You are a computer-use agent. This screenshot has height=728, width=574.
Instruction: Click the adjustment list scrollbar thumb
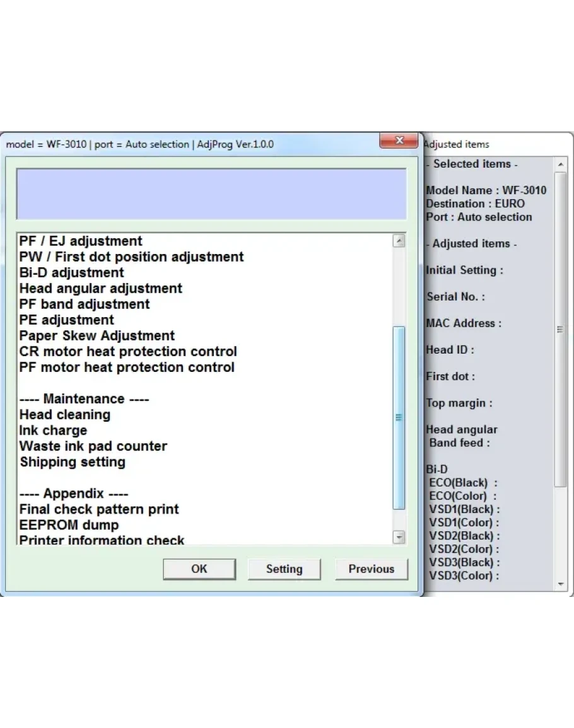pyautogui.click(x=399, y=417)
